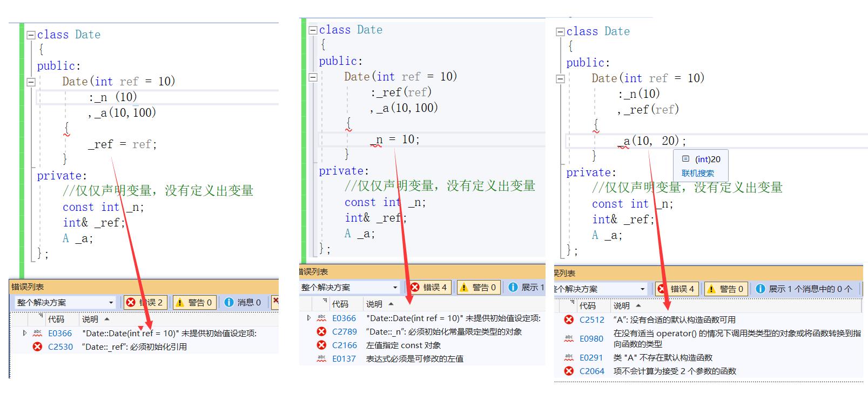Click the squiggle icon beside E0366 in left error list
868x393 pixels.
pyautogui.click(x=37, y=333)
